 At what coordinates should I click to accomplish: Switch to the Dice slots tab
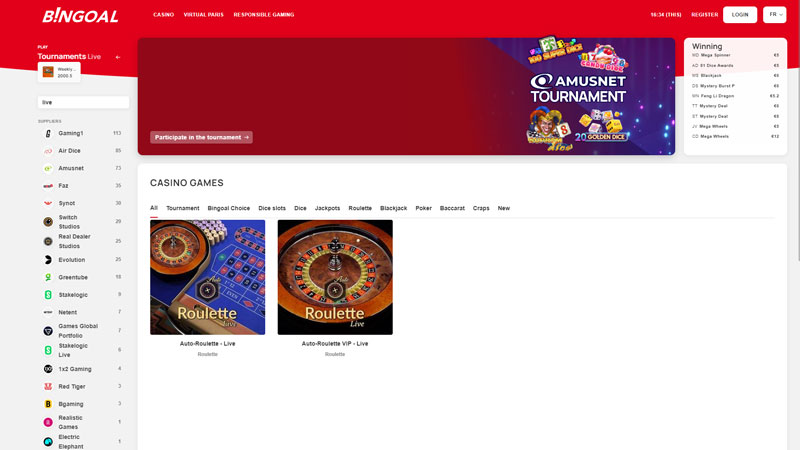272,208
